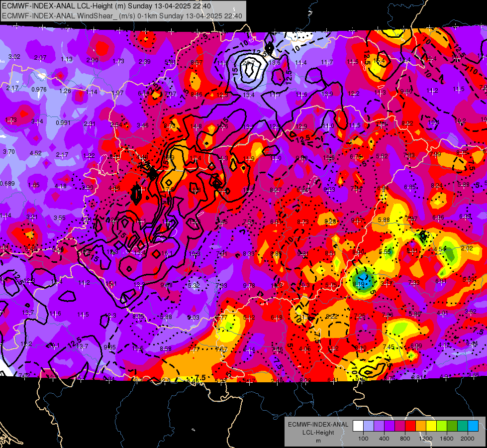Click the legend tick label 2000

tap(468, 439)
